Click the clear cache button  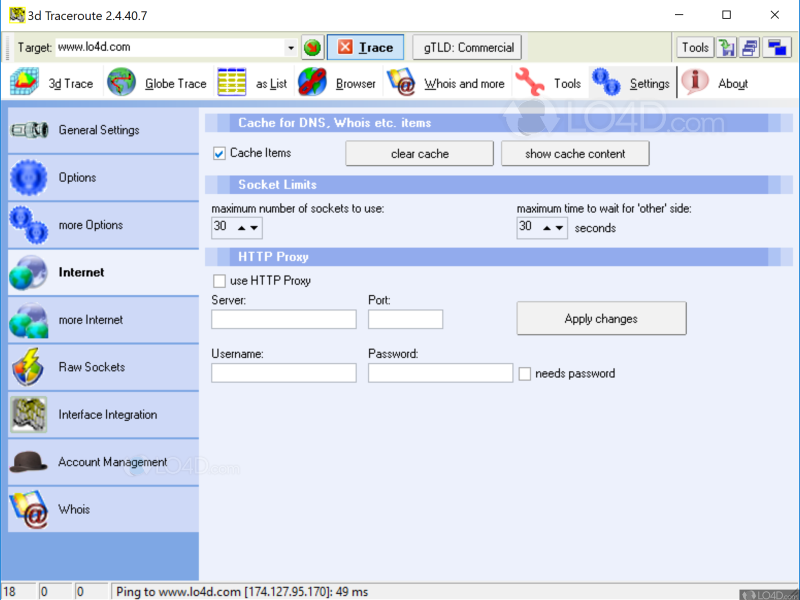coord(419,154)
